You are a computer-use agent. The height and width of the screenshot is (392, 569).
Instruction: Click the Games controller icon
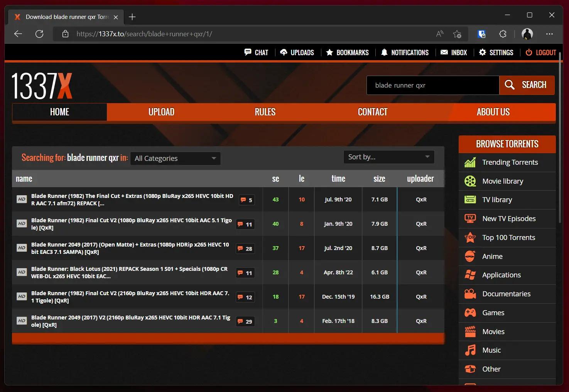click(470, 313)
